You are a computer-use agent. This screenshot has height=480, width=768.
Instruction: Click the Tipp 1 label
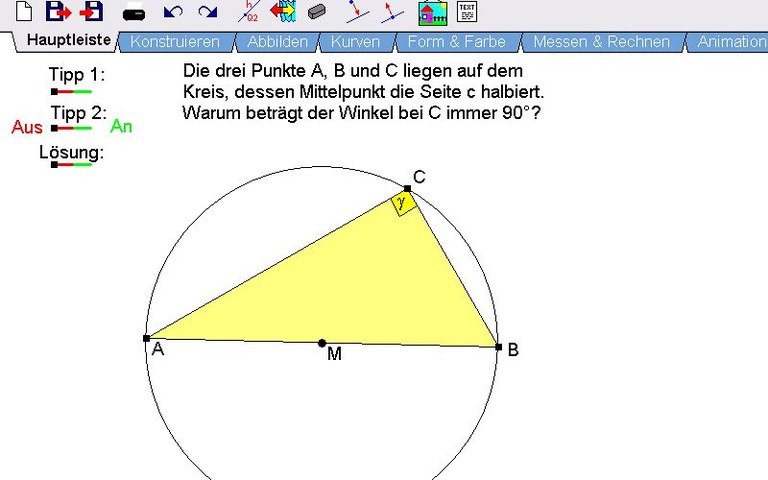pos(77,75)
